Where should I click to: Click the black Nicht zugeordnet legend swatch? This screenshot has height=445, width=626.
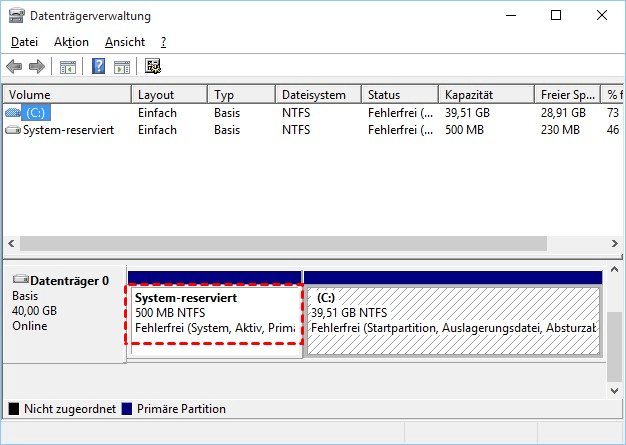(14, 409)
